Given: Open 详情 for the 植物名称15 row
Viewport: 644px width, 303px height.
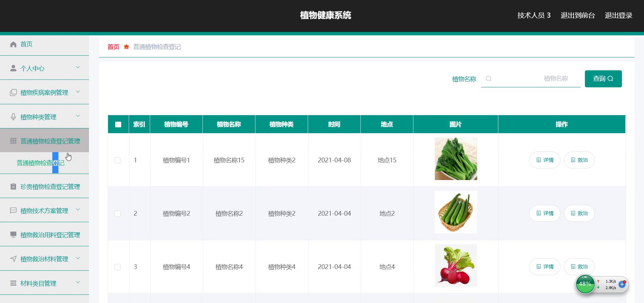Looking at the screenshot, I should click(x=544, y=160).
